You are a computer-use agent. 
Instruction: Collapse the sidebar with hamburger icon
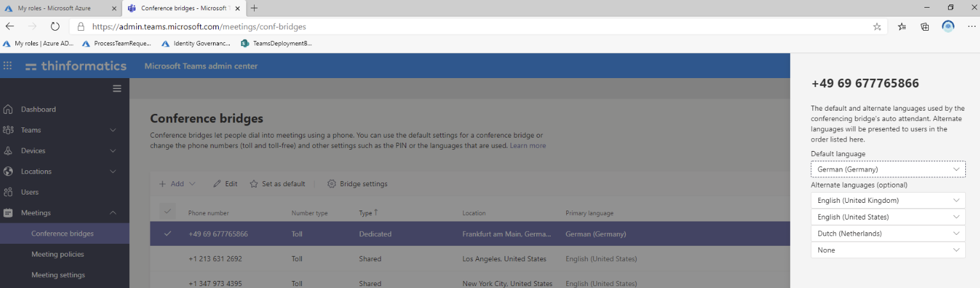point(117,88)
